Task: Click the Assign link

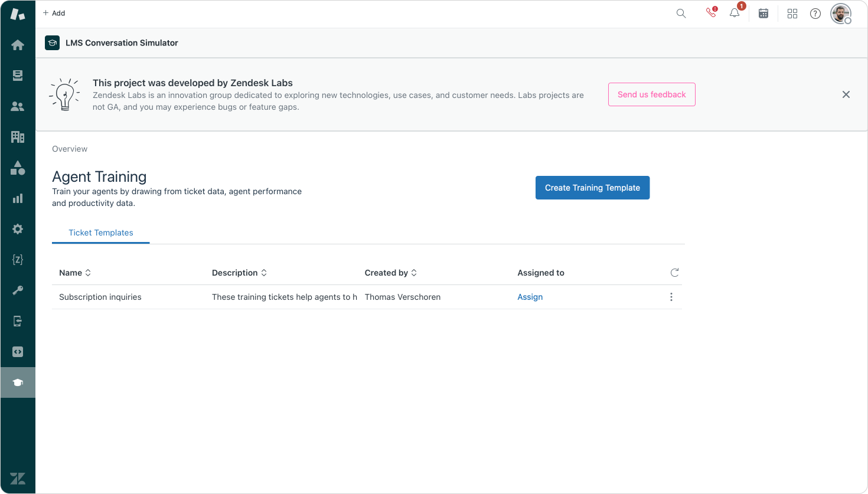Action: click(530, 297)
